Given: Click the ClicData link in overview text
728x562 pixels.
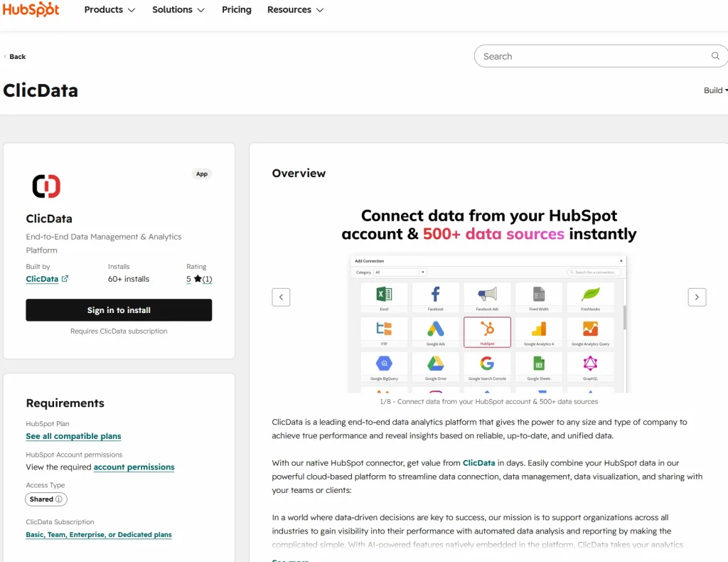Looking at the screenshot, I should coord(478,463).
